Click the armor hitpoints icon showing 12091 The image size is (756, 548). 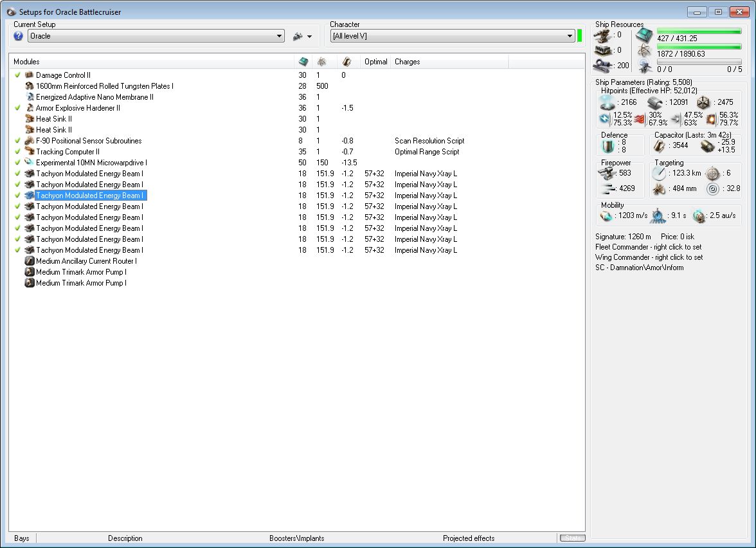pyautogui.click(x=654, y=102)
